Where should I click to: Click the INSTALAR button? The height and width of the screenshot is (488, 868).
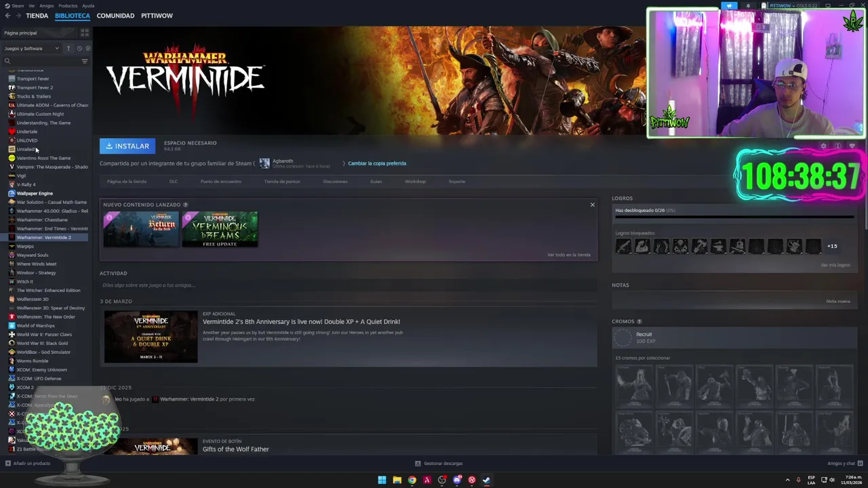(127, 146)
